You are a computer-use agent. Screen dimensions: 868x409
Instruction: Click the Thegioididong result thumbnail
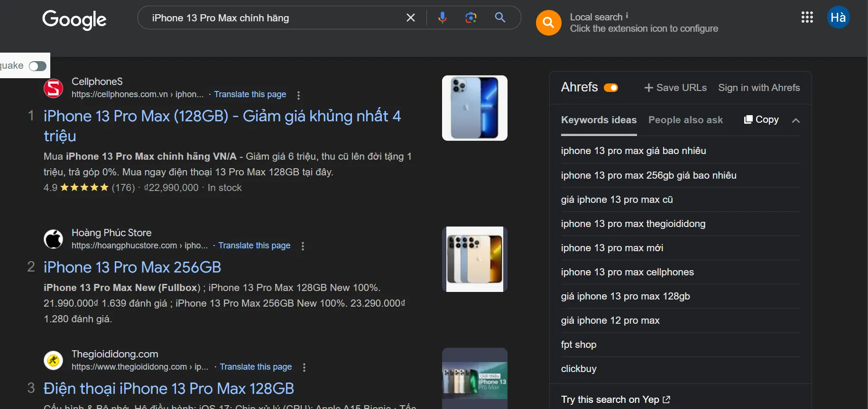[x=475, y=378]
